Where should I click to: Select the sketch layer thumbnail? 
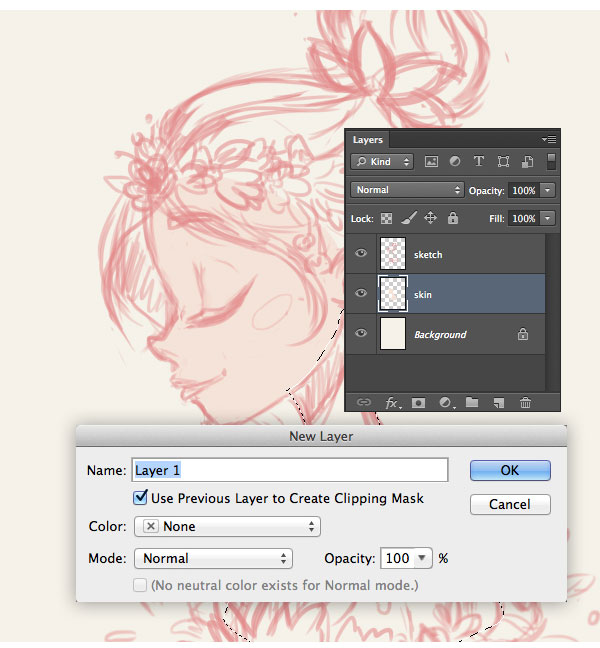tap(393, 253)
